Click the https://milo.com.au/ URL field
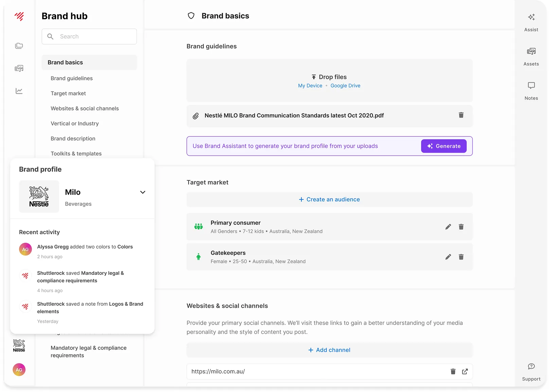The width and height of the screenshot is (549, 392). click(329, 372)
